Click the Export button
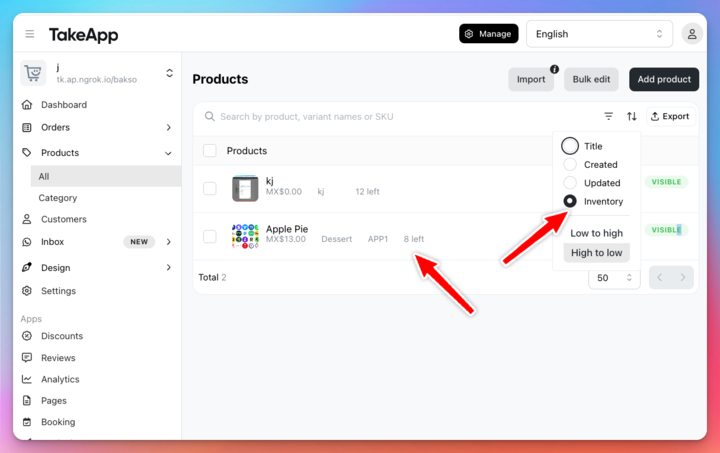This screenshot has width=720, height=453. [x=670, y=117]
